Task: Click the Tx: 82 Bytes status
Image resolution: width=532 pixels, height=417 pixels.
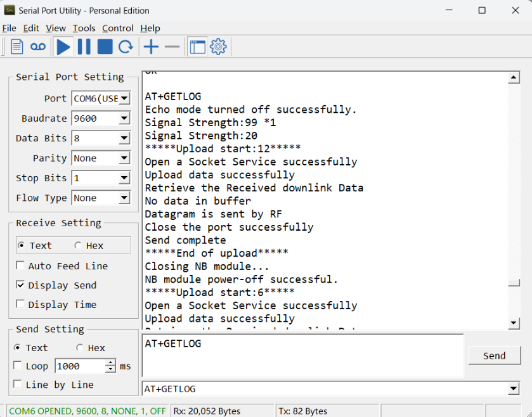Action: pyautogui.click(x=303, y=411)
